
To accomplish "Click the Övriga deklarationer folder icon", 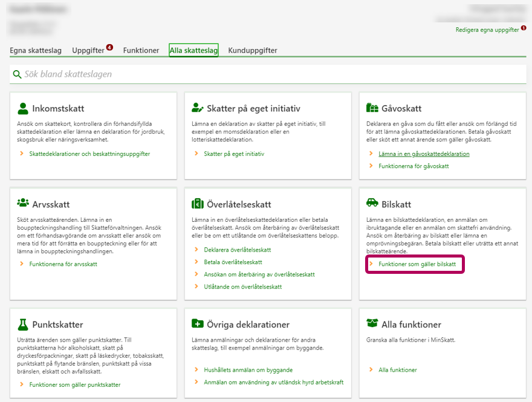I will coord(197,324).
